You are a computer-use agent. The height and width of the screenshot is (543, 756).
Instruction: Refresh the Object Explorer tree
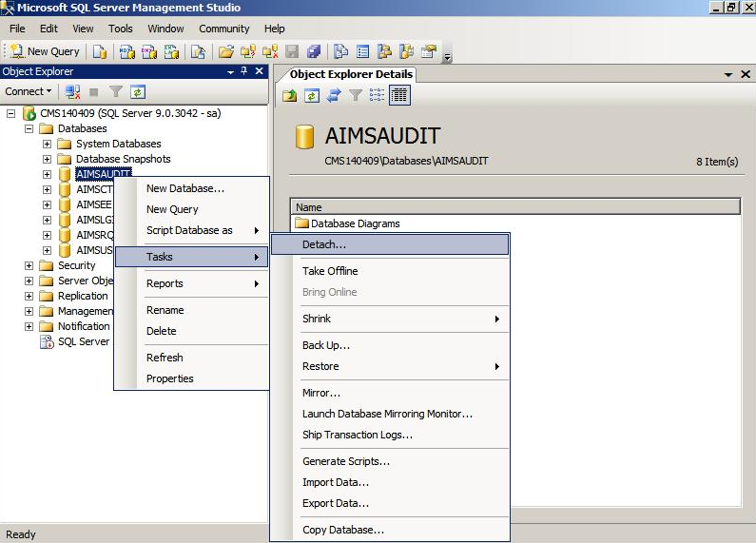[x=138, y=91]
